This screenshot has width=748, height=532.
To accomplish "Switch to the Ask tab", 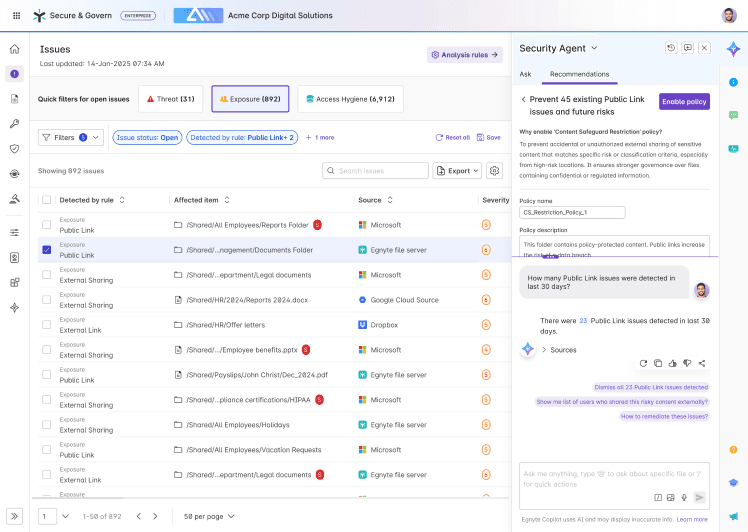I will pos(525,74).
